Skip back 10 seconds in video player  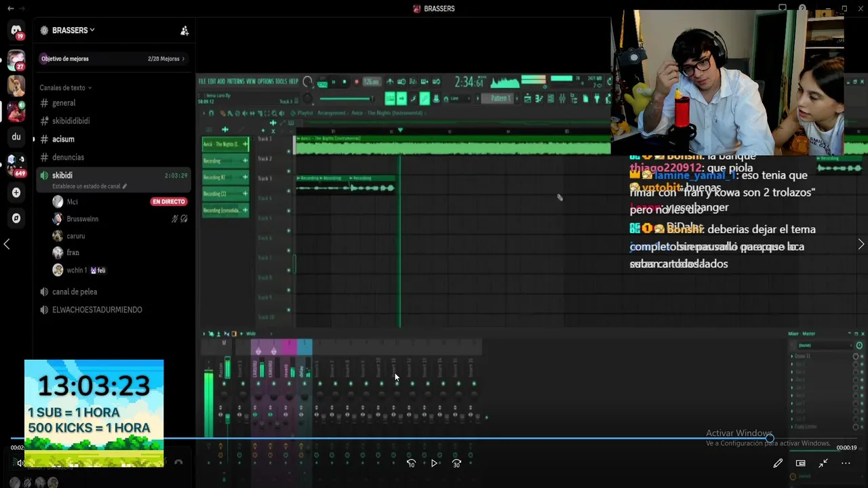[x=411, y=464]
